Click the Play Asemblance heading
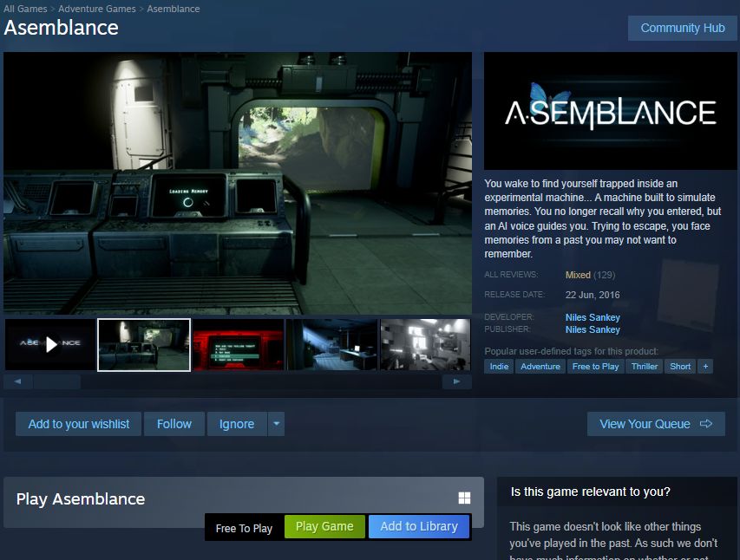 (81, 499)
